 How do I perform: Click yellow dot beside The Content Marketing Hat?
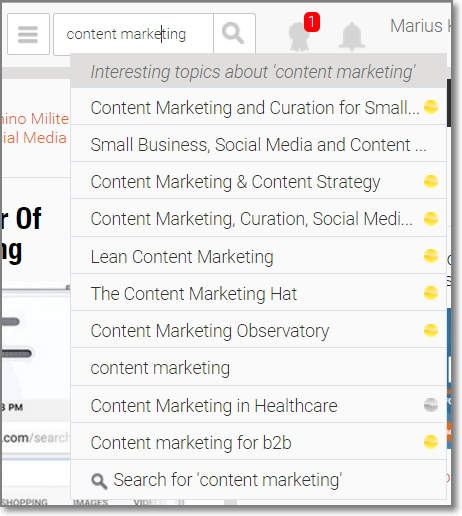tap(431, 293)
